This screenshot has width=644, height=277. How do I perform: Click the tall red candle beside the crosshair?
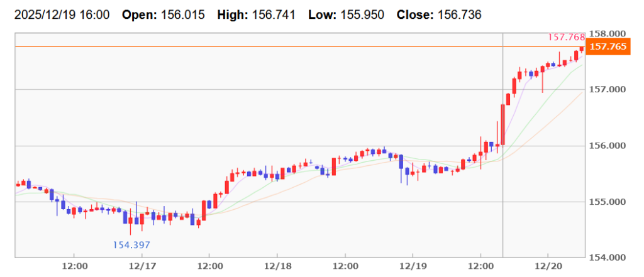tap(502, 124)
